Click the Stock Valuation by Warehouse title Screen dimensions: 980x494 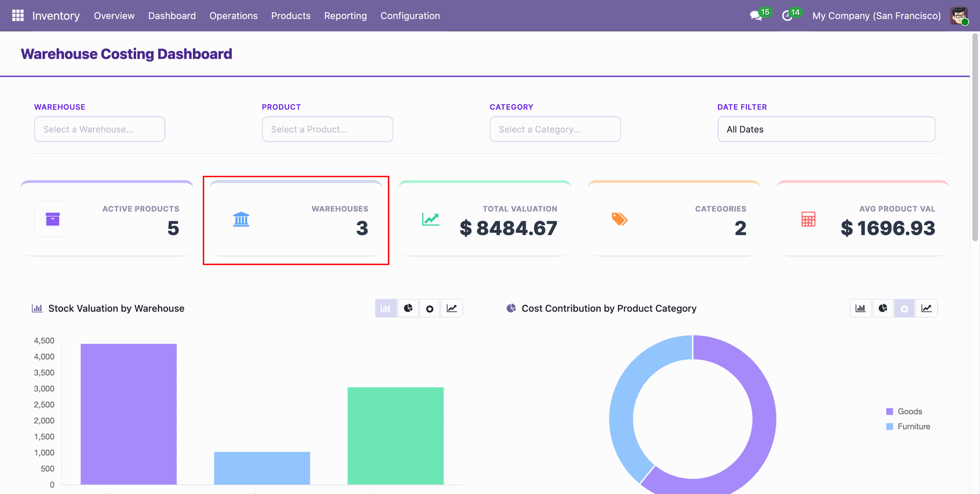coord(116,309)
